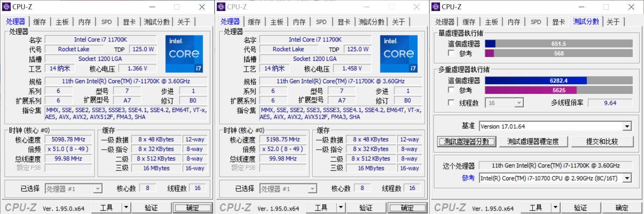Expand 工具 arrow in middle window
The height and width of the screenshot is (214, 644).
click(x=341, y=207)
